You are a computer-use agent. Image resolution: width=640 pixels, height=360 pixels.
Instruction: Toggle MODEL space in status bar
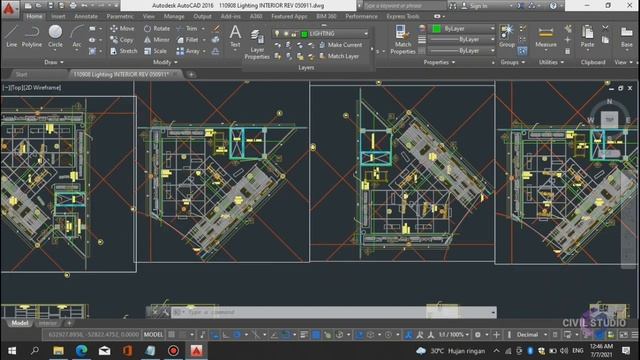pos(153,335)
